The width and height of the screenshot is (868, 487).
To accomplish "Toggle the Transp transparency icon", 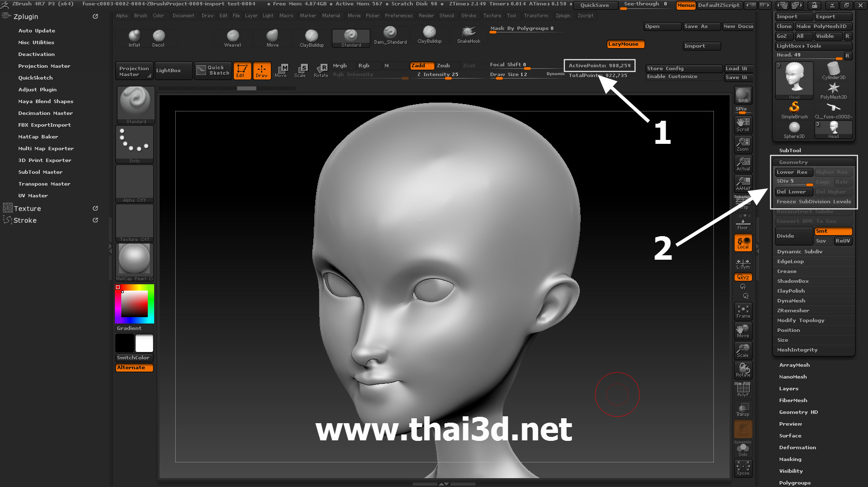I will coord(743,409).
